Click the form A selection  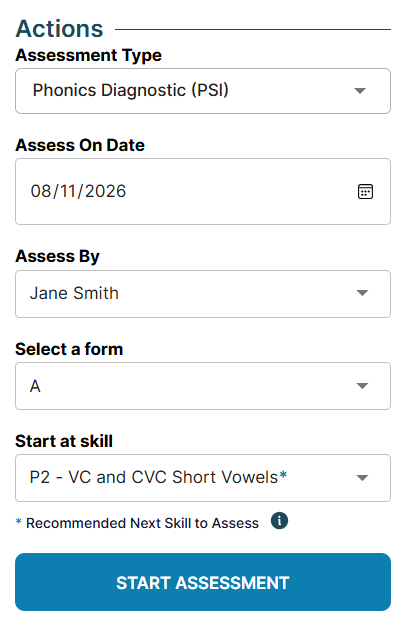click(35, 386)
